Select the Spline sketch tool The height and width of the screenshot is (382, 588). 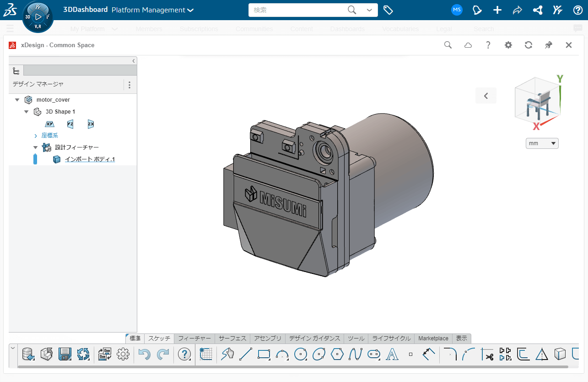[355, 354]
